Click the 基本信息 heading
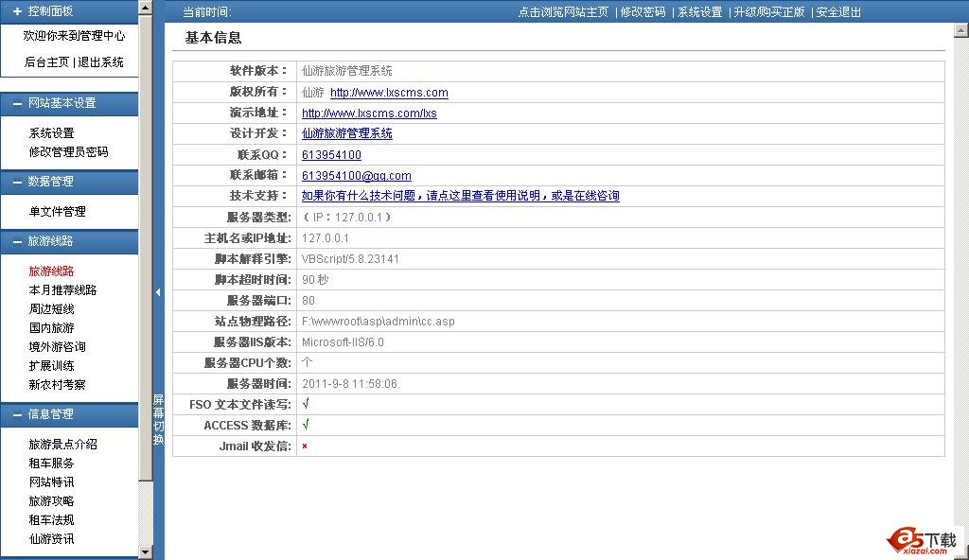 (213, 38)
